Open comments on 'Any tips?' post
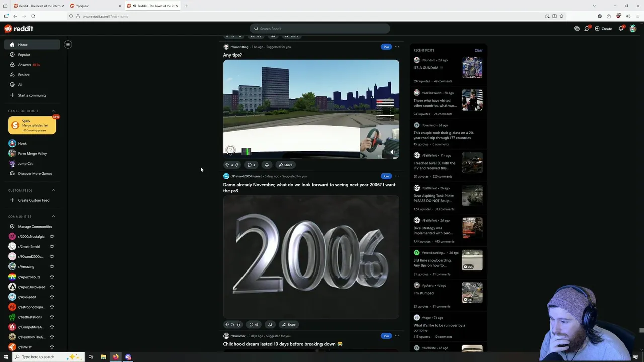The height and width of the screenshot is (362, 644). click(251, 165)
